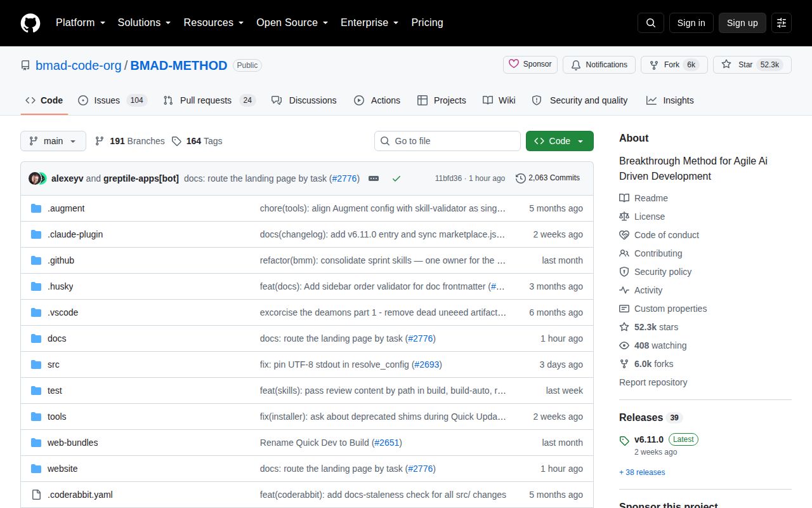Click the search magnifier icon in header
The image size is (812, 508).
tap(651, 23)
